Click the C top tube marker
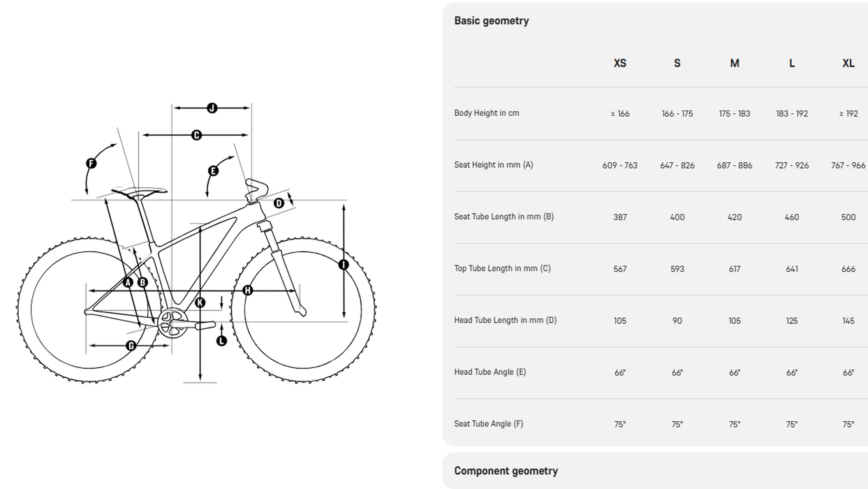 click(197, 135)
